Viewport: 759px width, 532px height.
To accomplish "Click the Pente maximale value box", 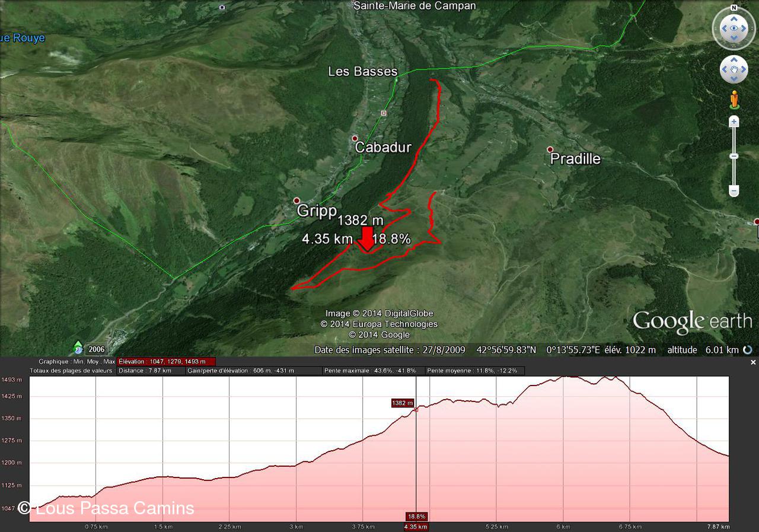I will (x=374, y=371).
